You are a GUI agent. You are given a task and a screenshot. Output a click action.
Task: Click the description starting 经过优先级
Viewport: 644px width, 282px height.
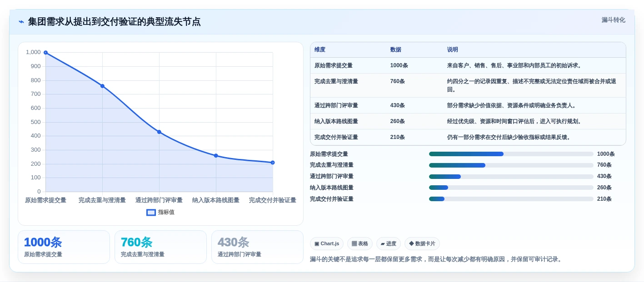(515, 121)
